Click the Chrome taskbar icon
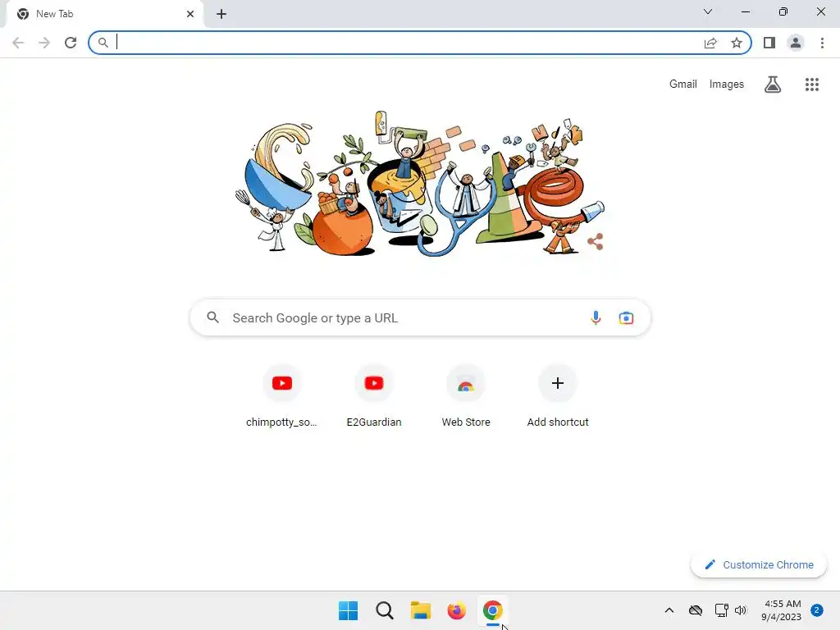This screenshot has width=840, height=630. click(492, 610)
